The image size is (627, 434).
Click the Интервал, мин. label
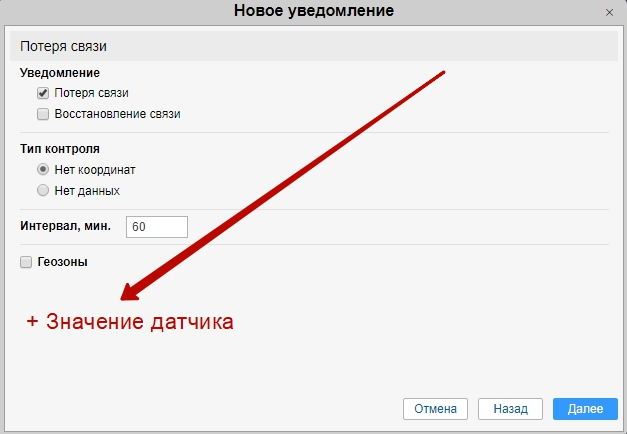[66, 227]
